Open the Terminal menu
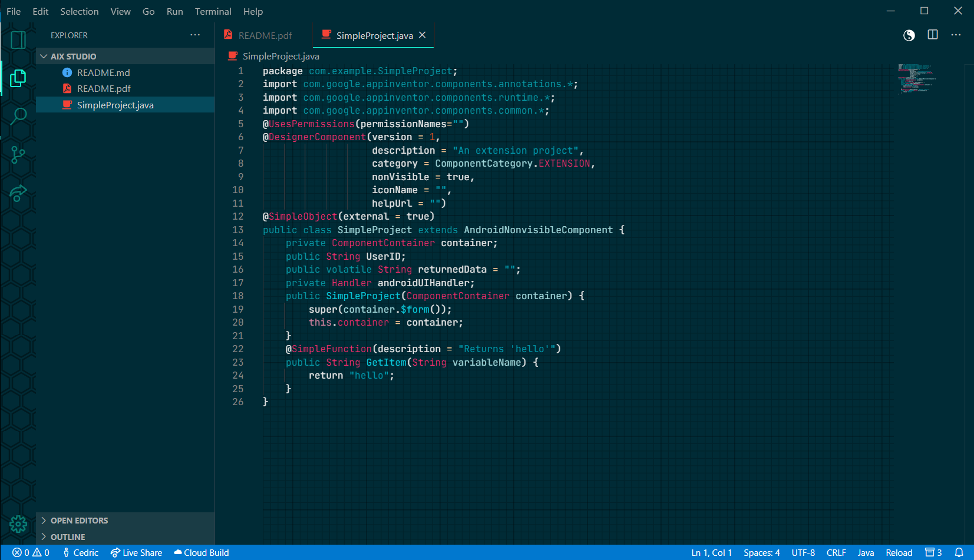974x560 pixels. (x=213, y=11)
